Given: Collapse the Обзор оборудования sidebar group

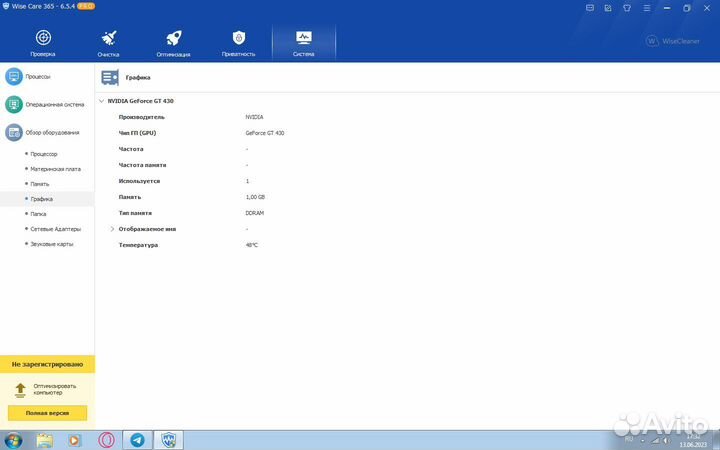Looking at the screenshot, I should (47, 132).
